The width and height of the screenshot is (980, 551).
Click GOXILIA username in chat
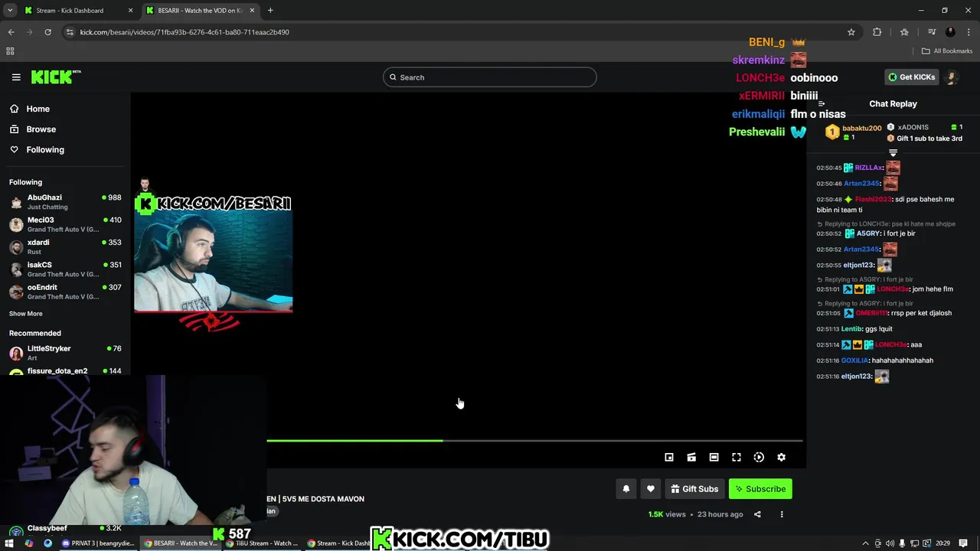pyautogui.click(x=854, y=360)
